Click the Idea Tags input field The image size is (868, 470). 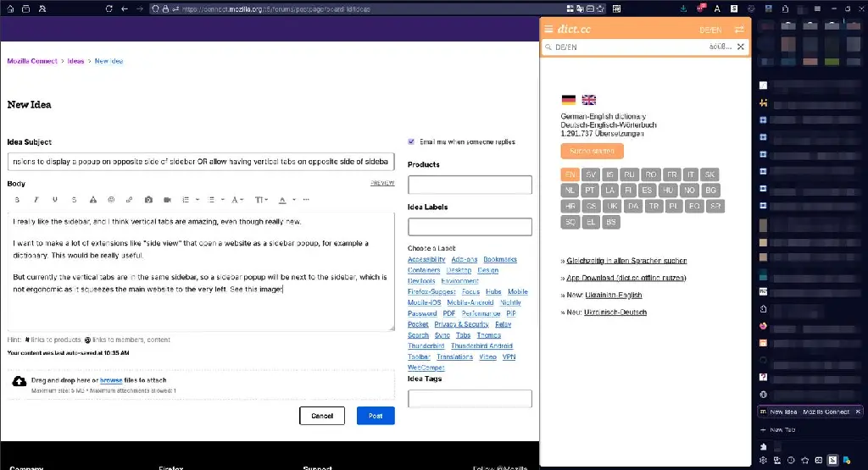point(470,399)
